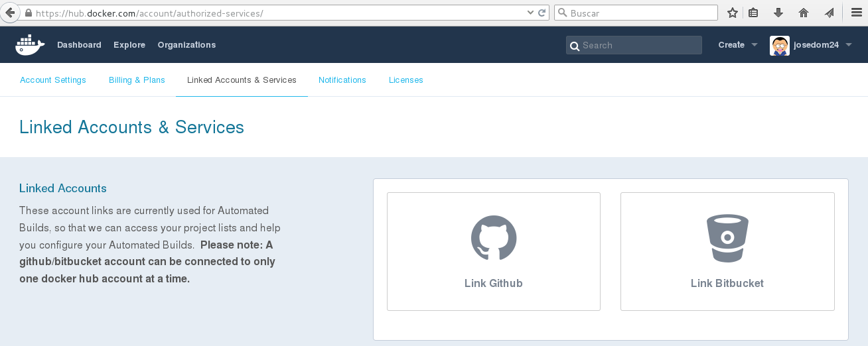
Task: Click the josedom24 profile avatar
Action: (779, 45)
